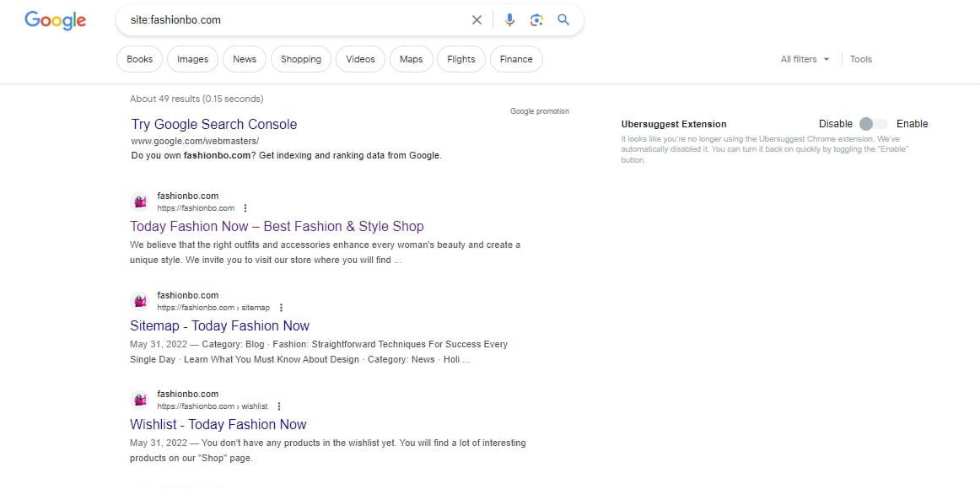Click the favicon beside the Wishlist result
Screen dimensions: 980x489
(x=140, y=400)
